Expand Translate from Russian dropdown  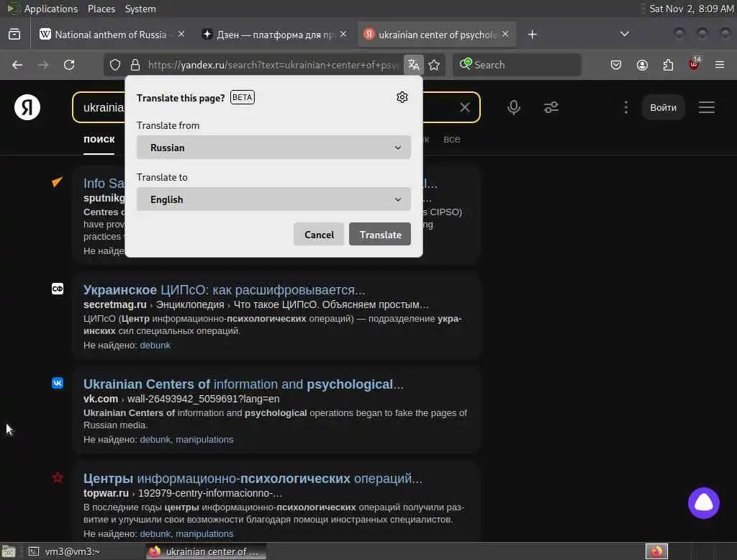click(x=273, y=148)
